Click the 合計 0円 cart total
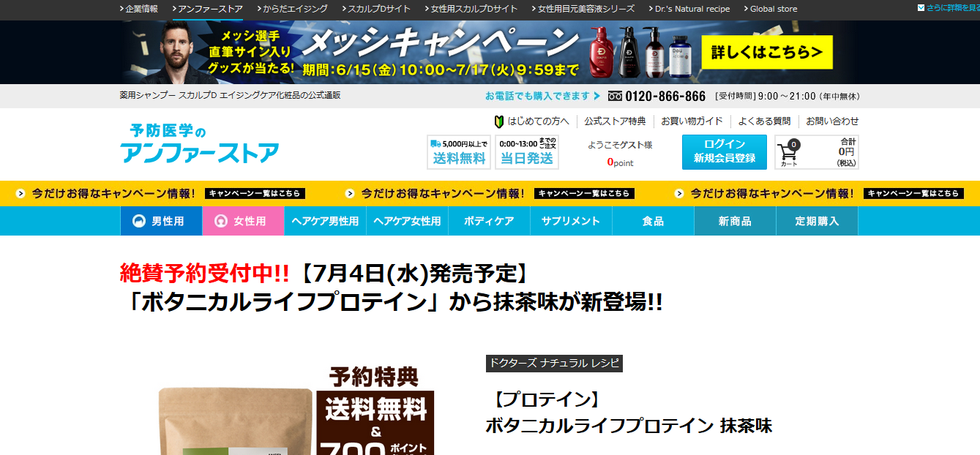 tap(846, 151)
